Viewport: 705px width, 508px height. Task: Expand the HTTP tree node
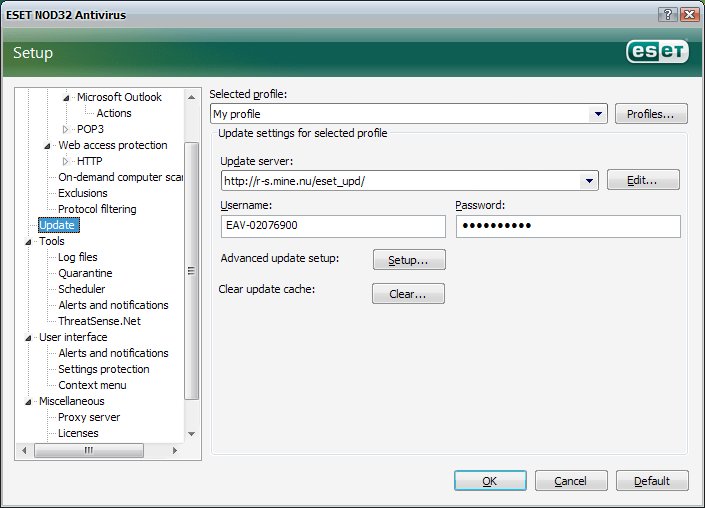point(66,161)
